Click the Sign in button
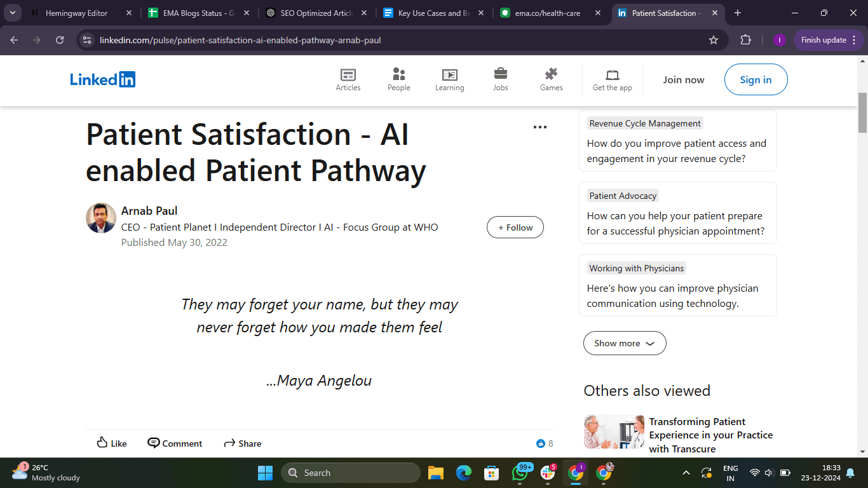This screenshot has width=868, height=488. pyautogui.click(x=756, y=79)
